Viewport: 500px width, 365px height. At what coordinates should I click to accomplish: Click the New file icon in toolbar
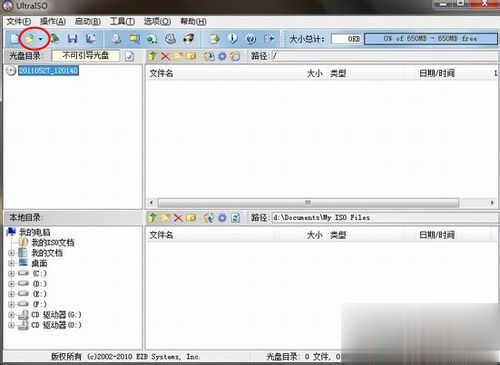(14, 39)
